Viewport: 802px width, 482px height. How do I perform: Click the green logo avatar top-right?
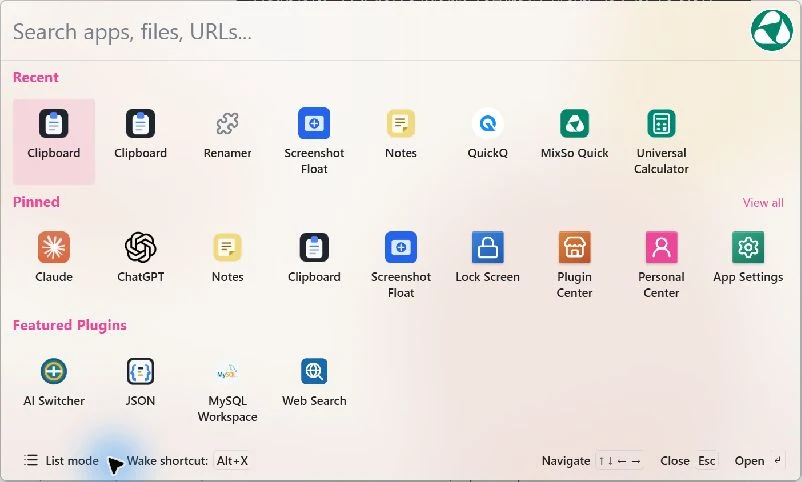pos(771,30)
